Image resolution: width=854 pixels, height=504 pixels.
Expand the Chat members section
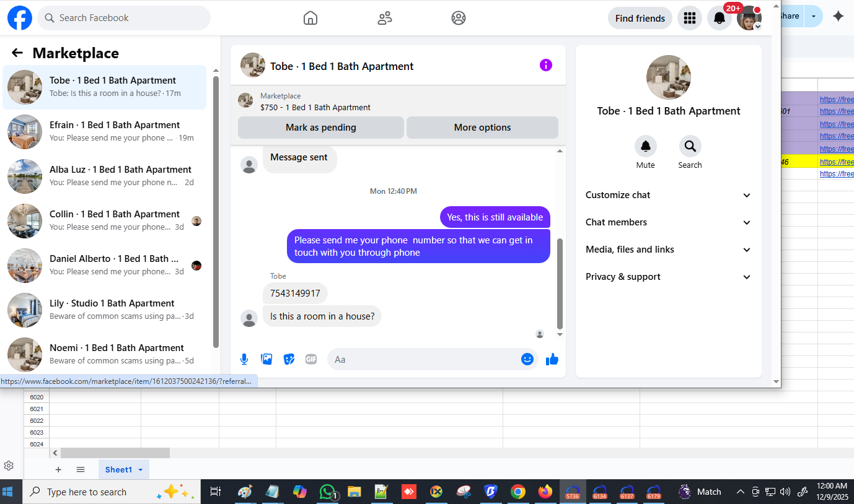point(668,222)
